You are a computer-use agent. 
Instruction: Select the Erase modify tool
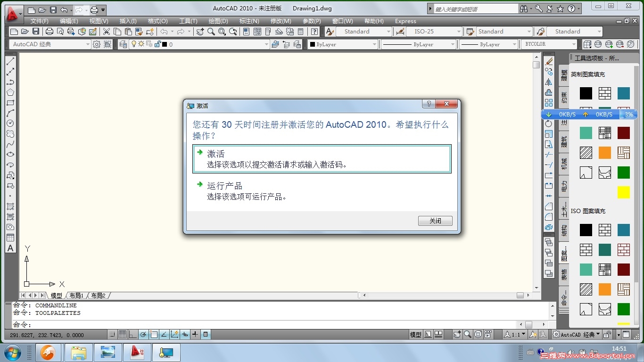pos(549,61)
